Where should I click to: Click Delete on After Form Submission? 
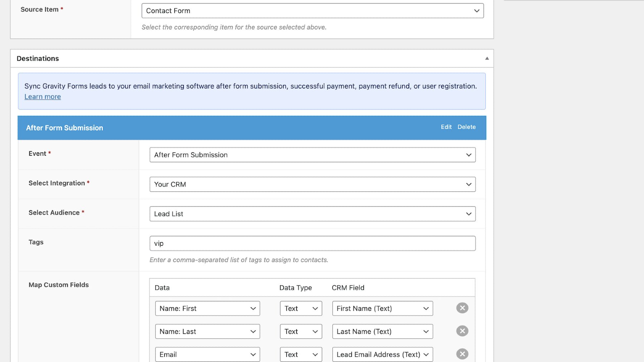pos(466,127)
